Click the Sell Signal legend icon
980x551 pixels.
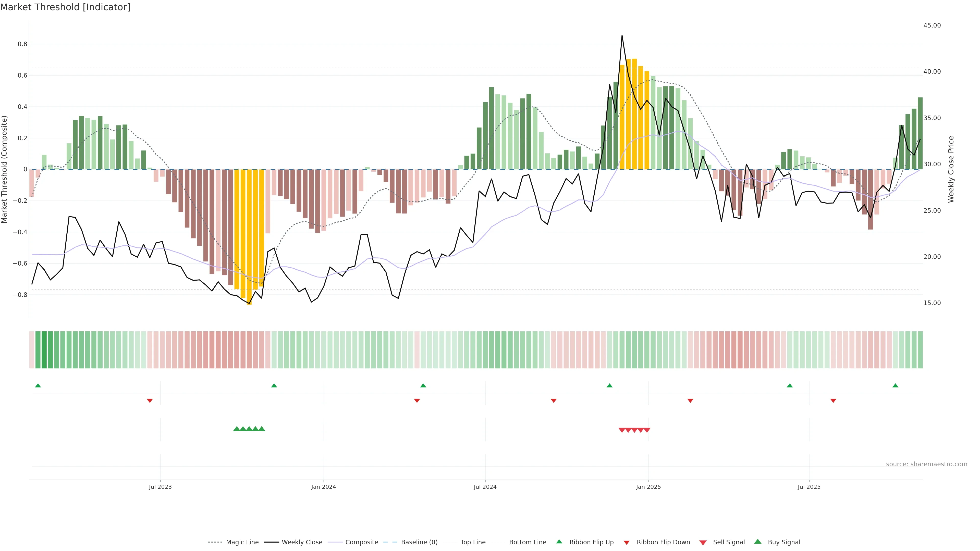pos(703,543)
